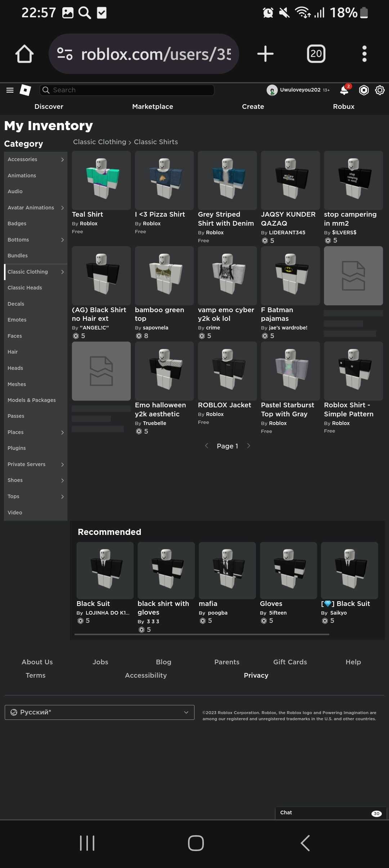The width and height of the screenshot is (389, 868).
Task: Go to the next inventory page
Action: (x=249, y=446)
